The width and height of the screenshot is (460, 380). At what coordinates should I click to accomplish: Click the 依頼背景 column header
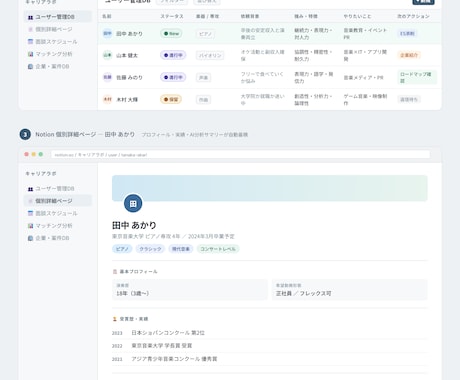(x=250, y=16)
